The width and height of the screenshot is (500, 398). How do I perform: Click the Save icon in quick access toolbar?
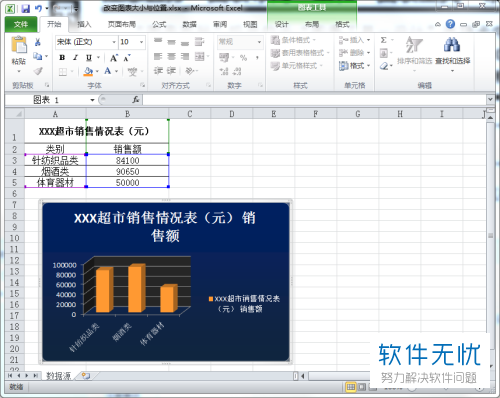coord(26,9)
